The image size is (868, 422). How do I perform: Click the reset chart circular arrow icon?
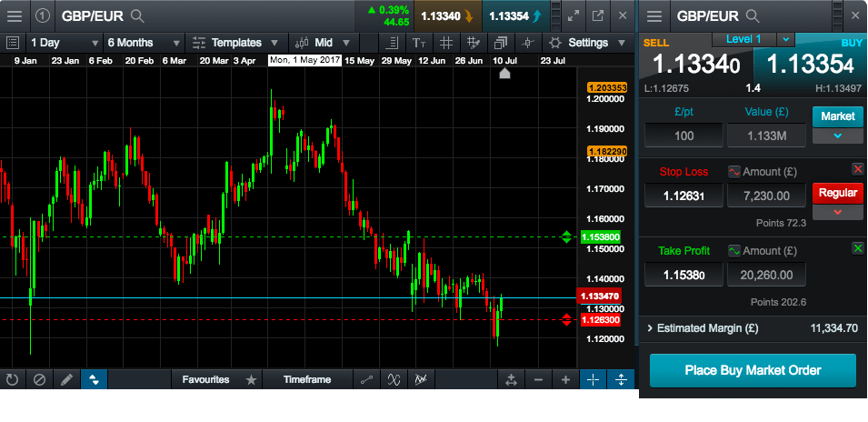click(12, 379)
